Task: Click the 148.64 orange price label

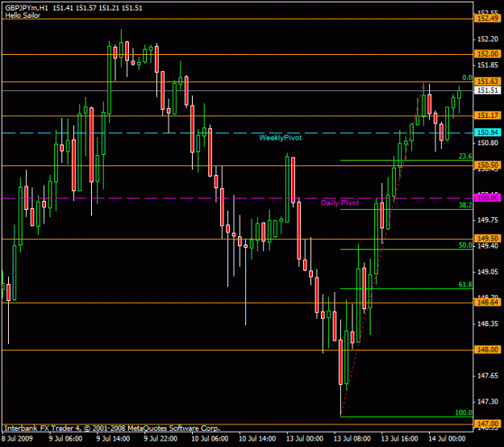Action: point(488,303)
